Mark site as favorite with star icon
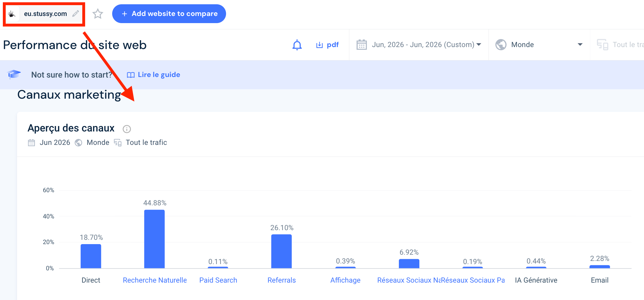644x300 pixels. tap(98, 14)
